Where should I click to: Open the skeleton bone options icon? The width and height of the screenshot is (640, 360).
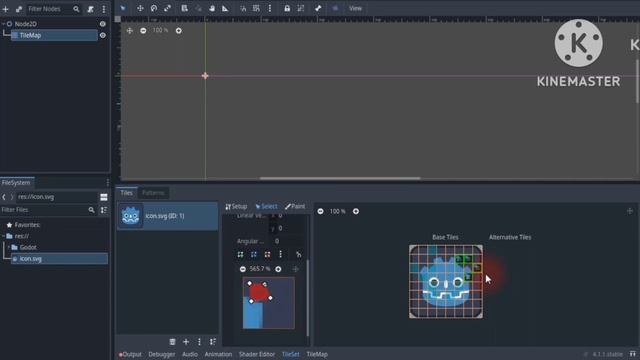(318, 8)
